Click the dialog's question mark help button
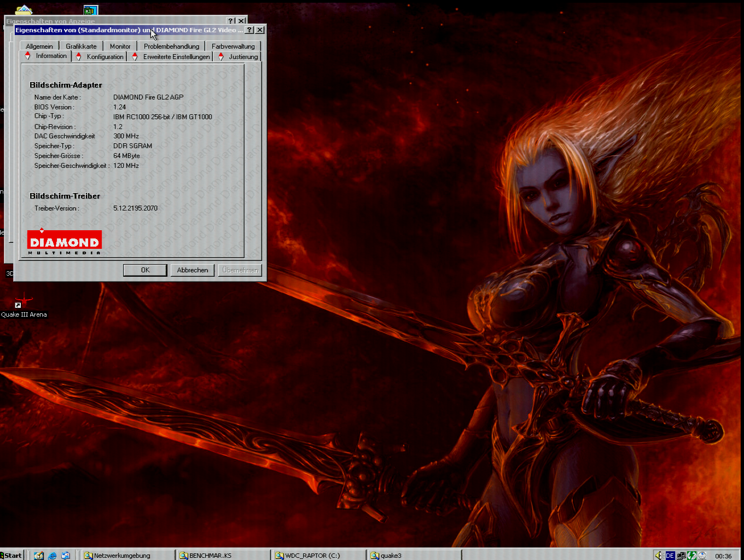 point(249,30)
